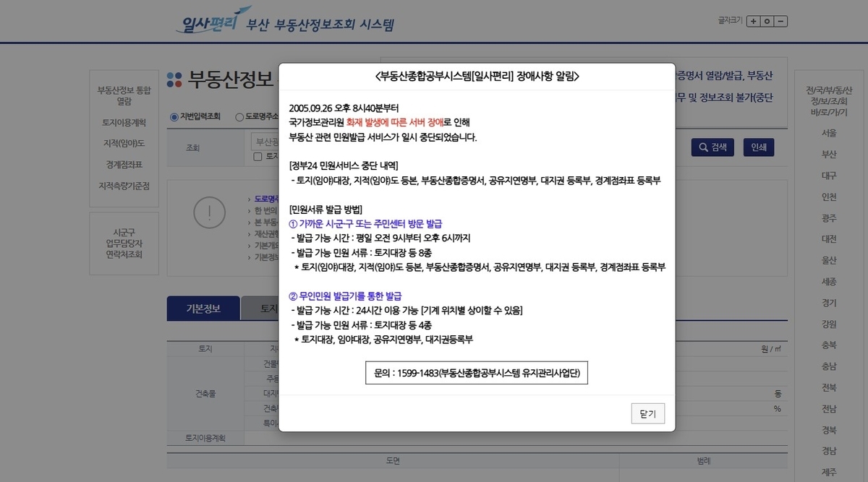Image resolution: width=868 pixels, height=482 pixels.
Task: Click the [정부24 민원서비스 중단 내역] heading
Action: point(344,165)
